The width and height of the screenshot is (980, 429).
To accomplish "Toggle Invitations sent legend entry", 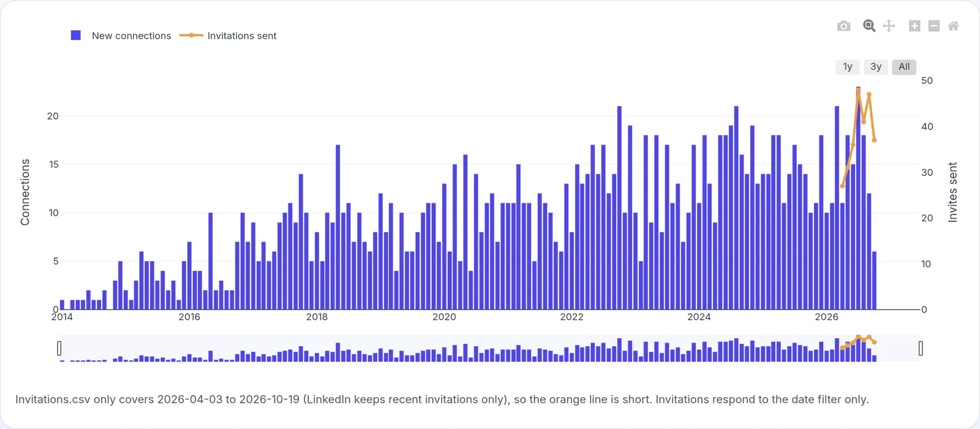I will point(228,36).
